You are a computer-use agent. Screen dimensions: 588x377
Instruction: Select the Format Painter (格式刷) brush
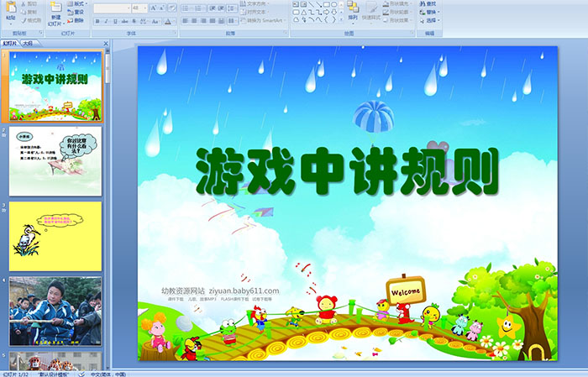(x=24, y=20)
